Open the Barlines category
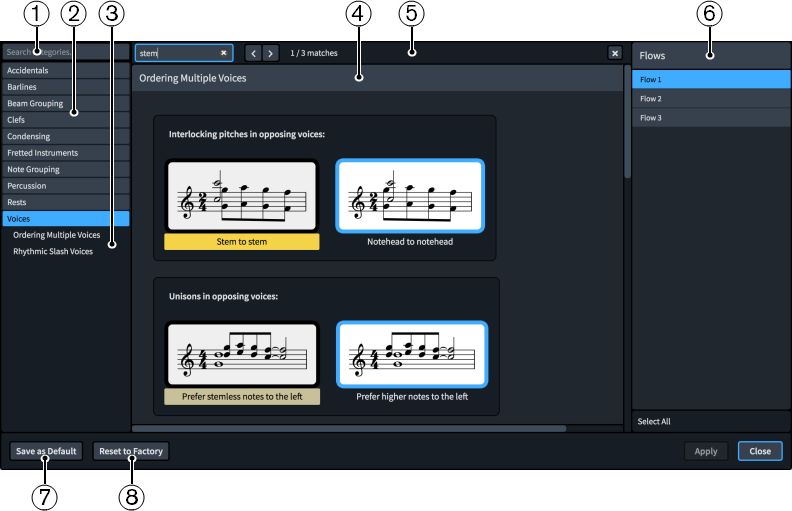This screenshot has height=511, width=792. pos(66,87)
